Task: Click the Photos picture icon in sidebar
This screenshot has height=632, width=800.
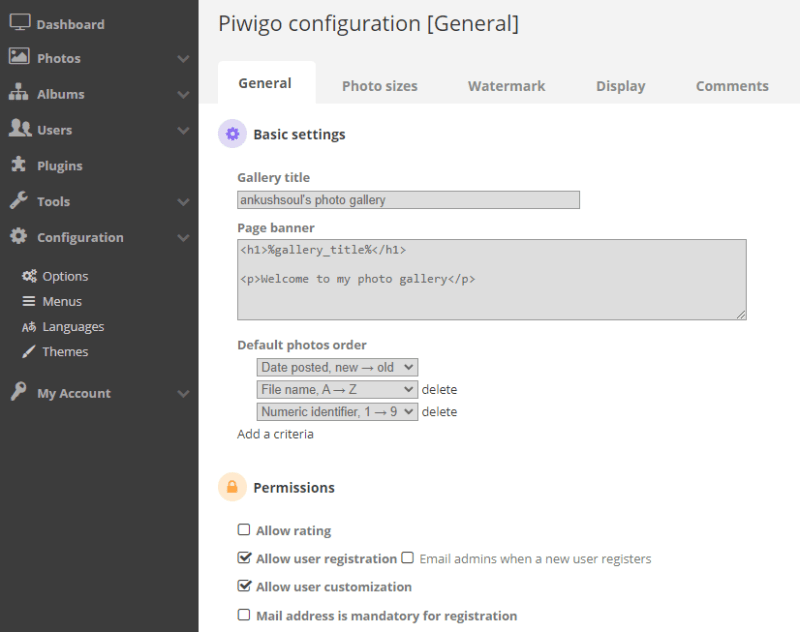Action: (19, 58)
